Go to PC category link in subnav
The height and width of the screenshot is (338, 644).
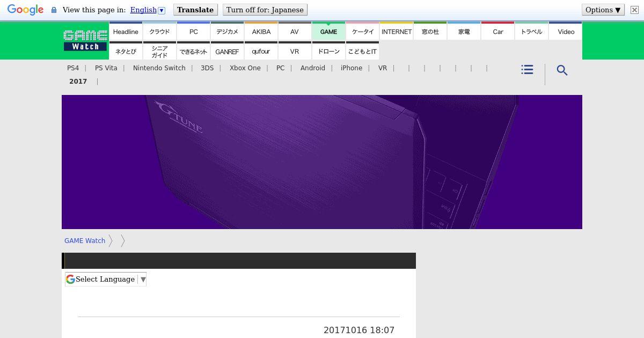(x=280, y=68)
